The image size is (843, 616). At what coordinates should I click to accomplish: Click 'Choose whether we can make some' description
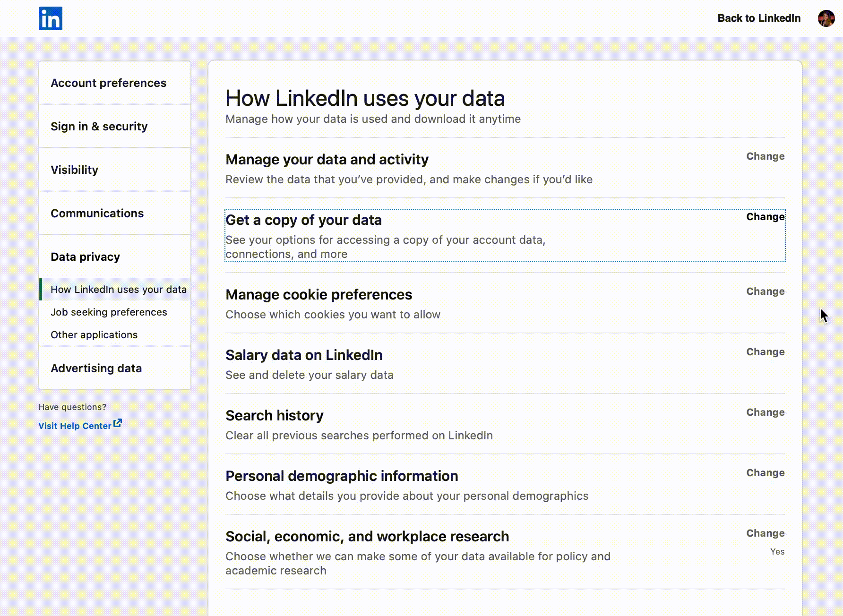tap(418, 564)
